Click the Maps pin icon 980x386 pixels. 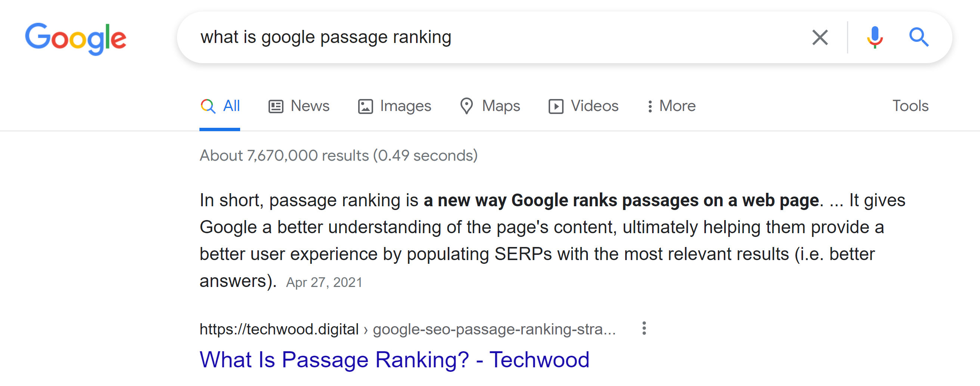(x=466, y=106)
